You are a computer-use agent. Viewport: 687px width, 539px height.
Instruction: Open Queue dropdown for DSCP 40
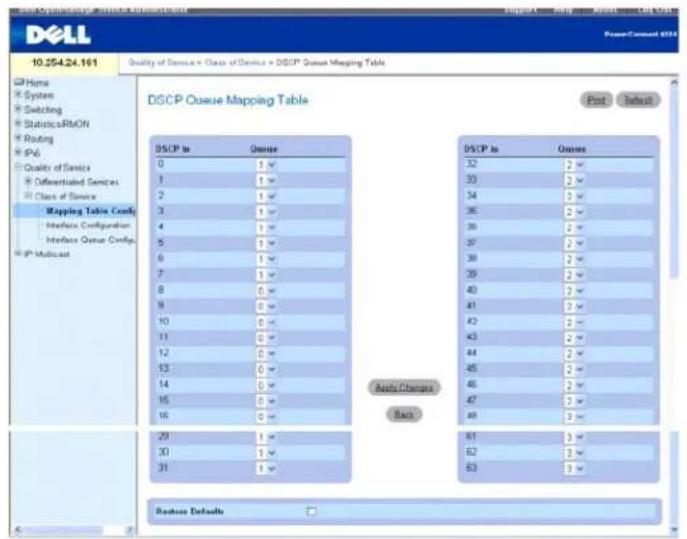point(574,291)
